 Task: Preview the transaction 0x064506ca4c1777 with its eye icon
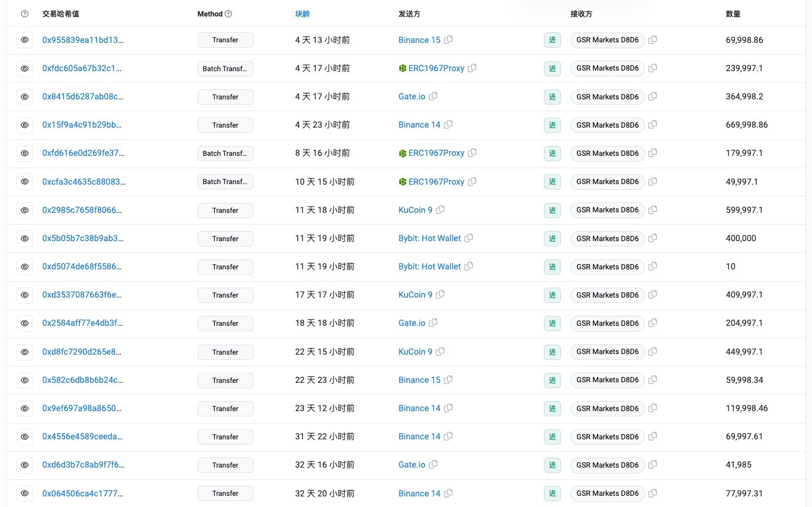tap(25, 493)
